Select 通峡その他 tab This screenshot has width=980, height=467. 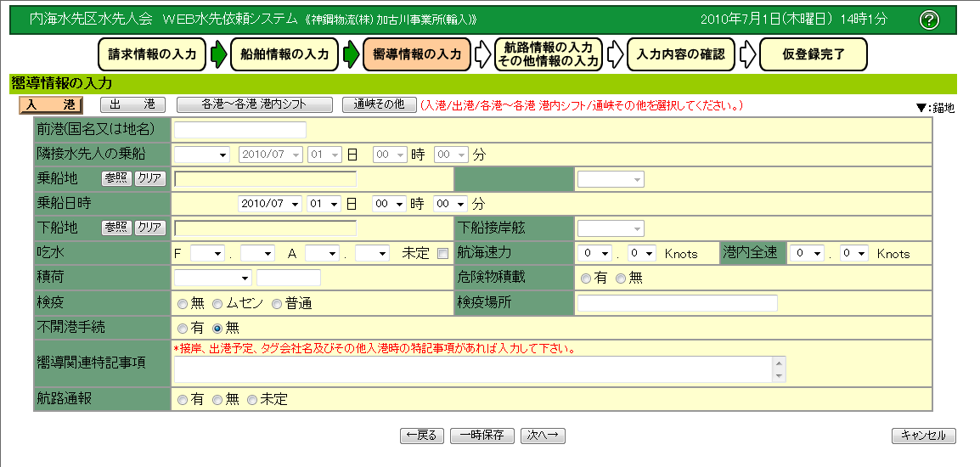pyautogui.click(x=379, y=104)
